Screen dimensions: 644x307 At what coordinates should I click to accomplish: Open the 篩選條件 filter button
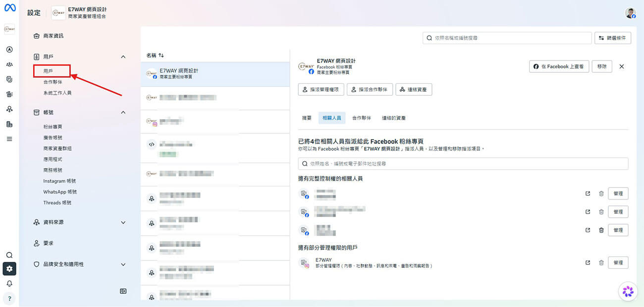point(613,38)
